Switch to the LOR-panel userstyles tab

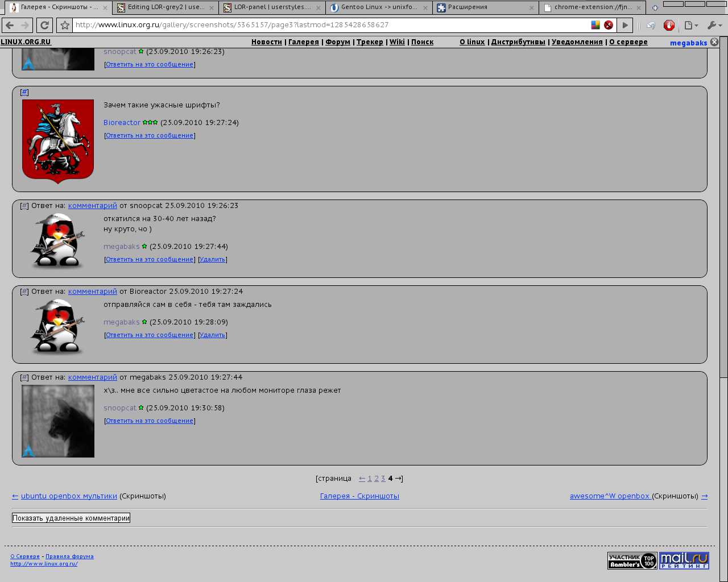(272, 7)
